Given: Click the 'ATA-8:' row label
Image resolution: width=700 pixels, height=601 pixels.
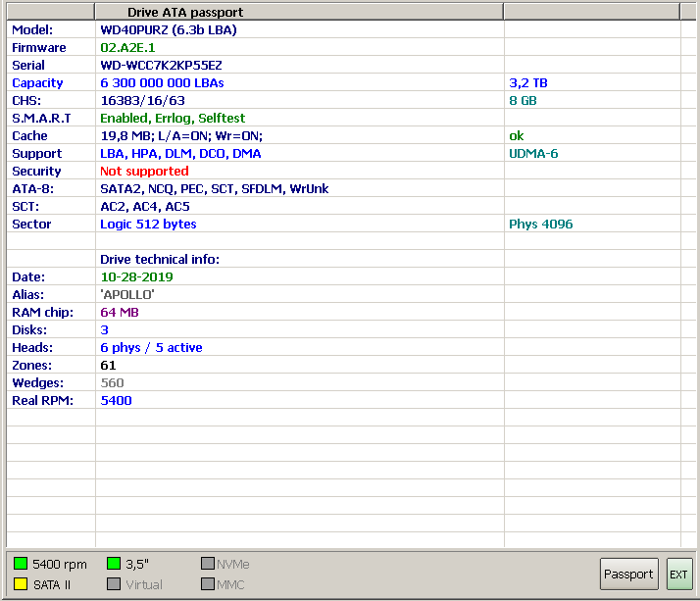Looking at the screenshot, I should pos(32,189).
